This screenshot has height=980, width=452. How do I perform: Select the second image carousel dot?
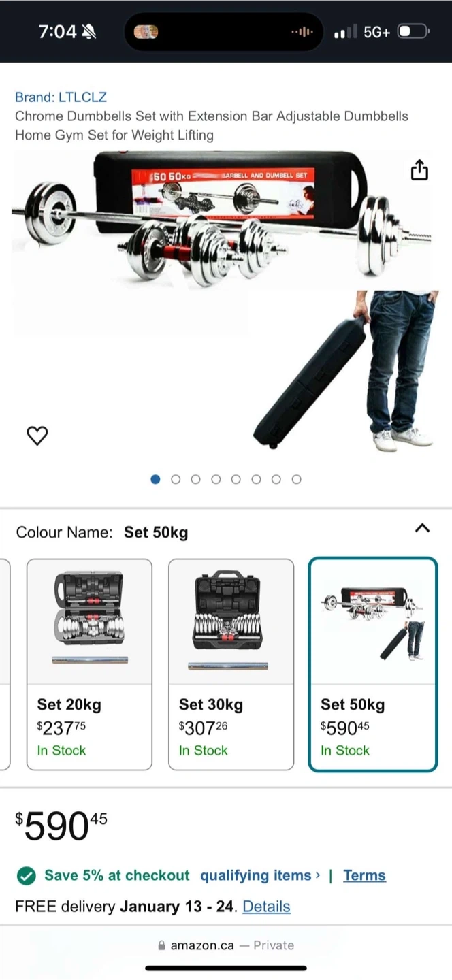tap(176, 479)
